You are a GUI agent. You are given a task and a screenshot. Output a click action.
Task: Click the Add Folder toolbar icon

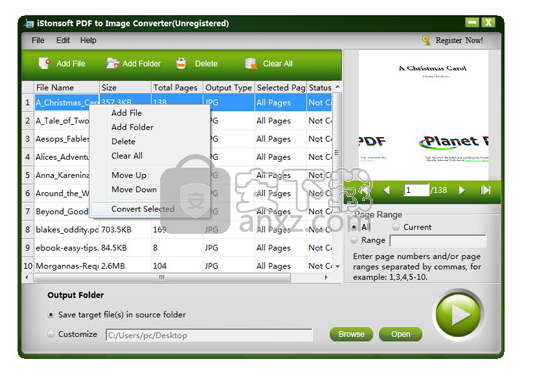pos(112,63)
